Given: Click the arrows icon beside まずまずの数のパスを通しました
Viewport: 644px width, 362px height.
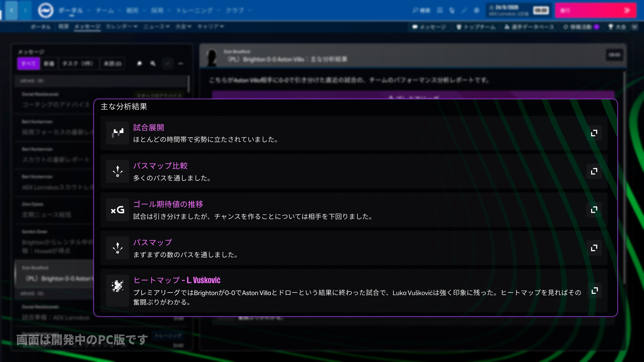Looking at the screenshot, I should click(118, 248).
